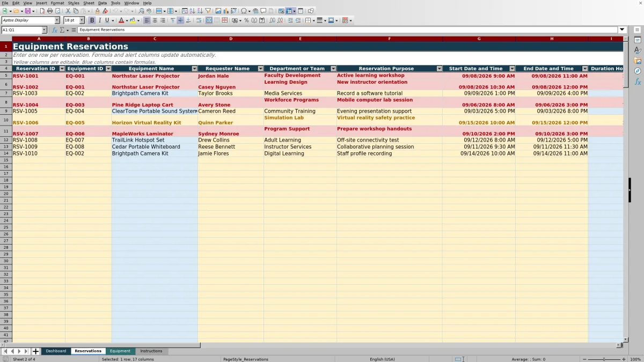Click the Cut scissors icon
The width and height of the screenshot is (644, 362).
tap(68, 11)
